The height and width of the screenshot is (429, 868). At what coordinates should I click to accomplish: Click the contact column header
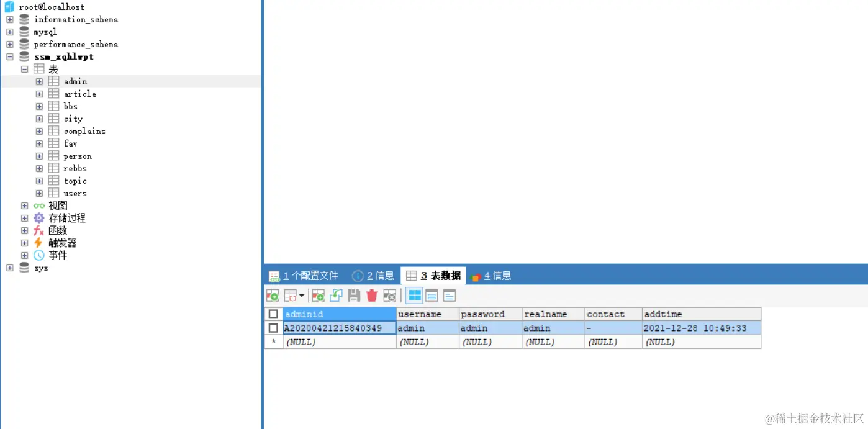(x=613, y=314)
